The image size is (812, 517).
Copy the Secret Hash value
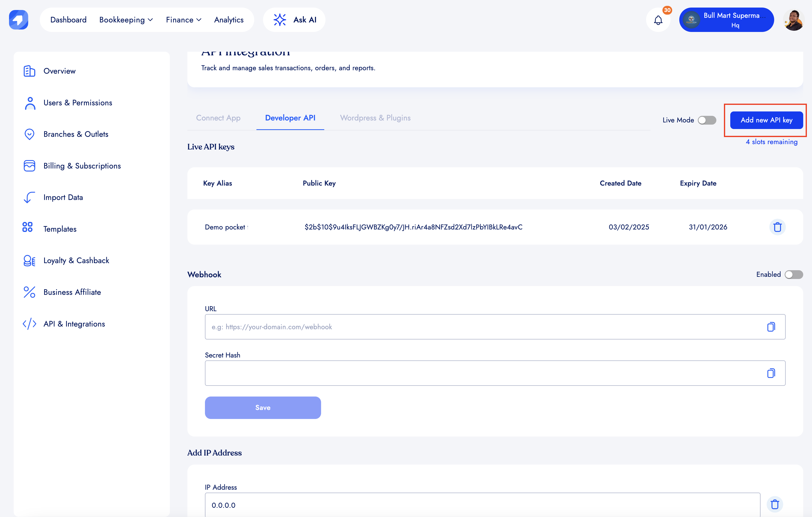point(771,373)
